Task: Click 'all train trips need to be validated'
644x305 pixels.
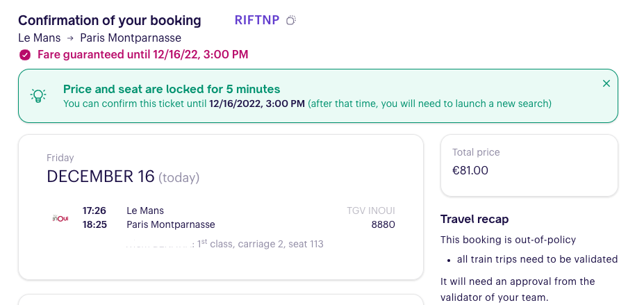Action: pyautogui.click(x=537, y=259)
